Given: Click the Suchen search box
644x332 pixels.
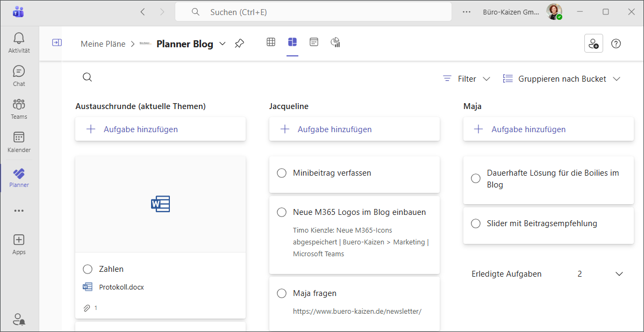Looking at the screenshot, I should point(313,12).
